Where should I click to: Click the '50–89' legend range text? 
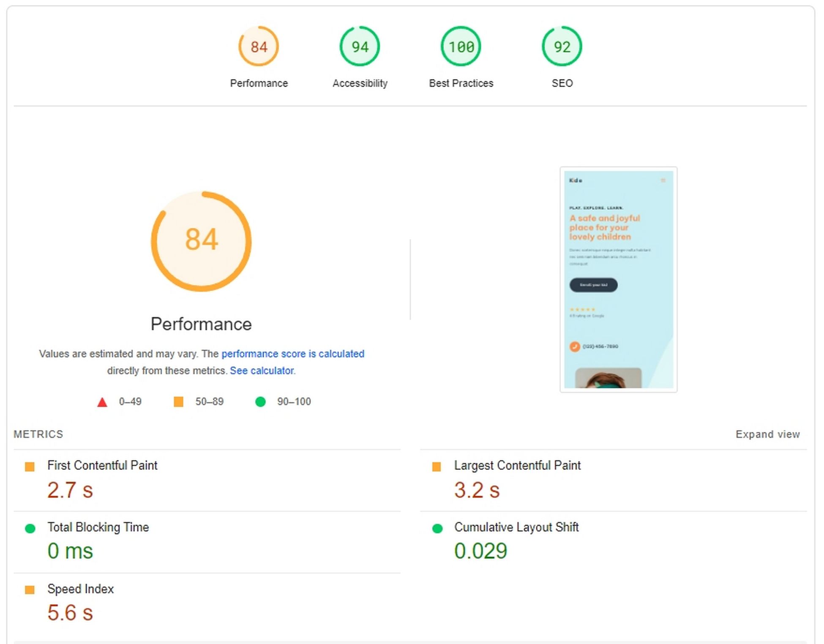(210, 401)
